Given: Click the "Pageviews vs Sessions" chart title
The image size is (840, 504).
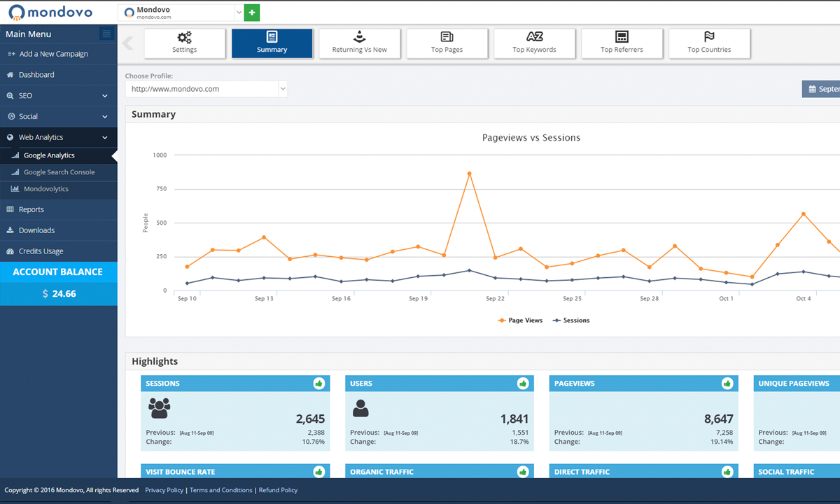Looking at the screenshot, I should pos(531,138).
